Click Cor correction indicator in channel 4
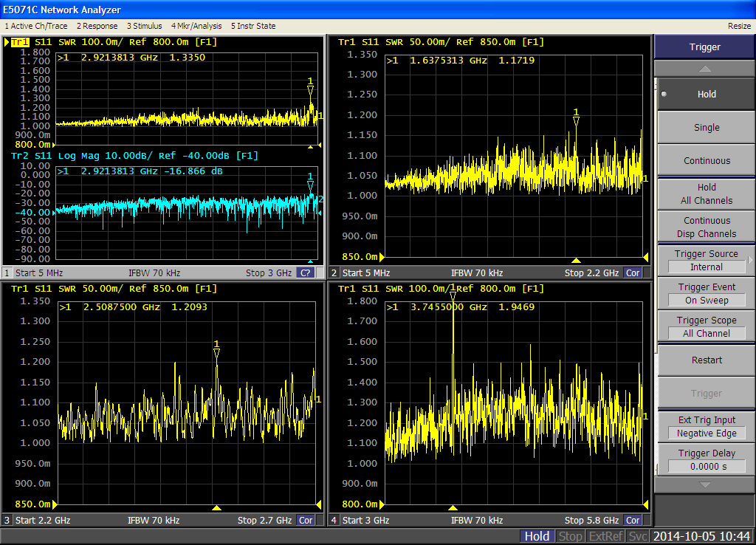The height and width of the screenshot is (545, 756). point(633,521)
